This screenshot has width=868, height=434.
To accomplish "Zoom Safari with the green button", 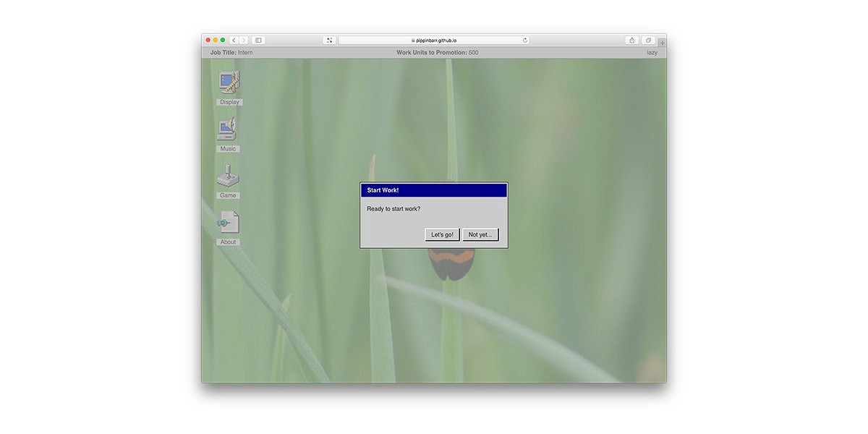I will [223, 41].
